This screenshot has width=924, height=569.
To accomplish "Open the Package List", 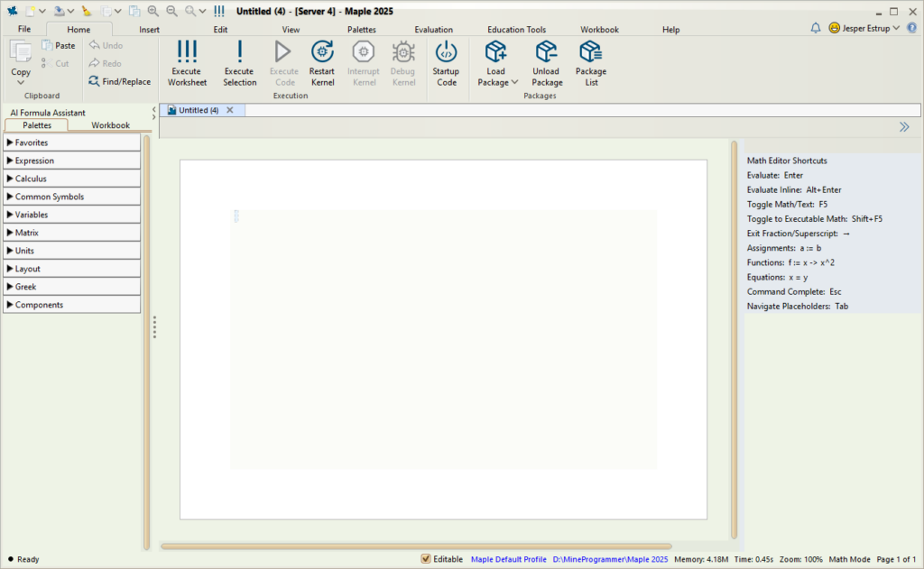I will click(590, 64).
